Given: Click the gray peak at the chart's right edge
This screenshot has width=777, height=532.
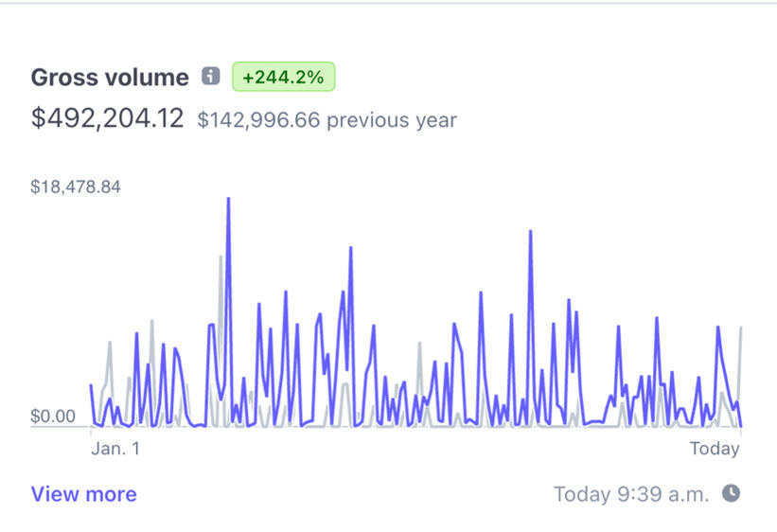Looking at the screenshot, I should pyautogui.click(x=740, y=328).
